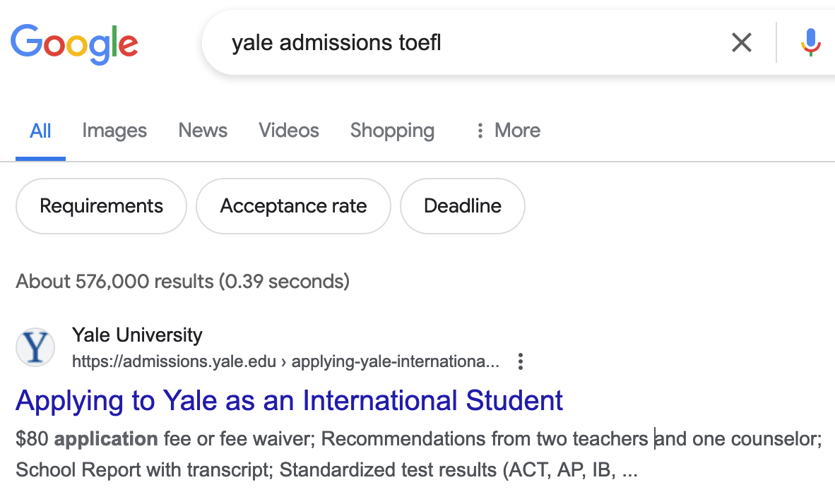This screenshot has height=504, width=835.
Task: Select the Images search icon tab
Action: [x=114, y=130]
